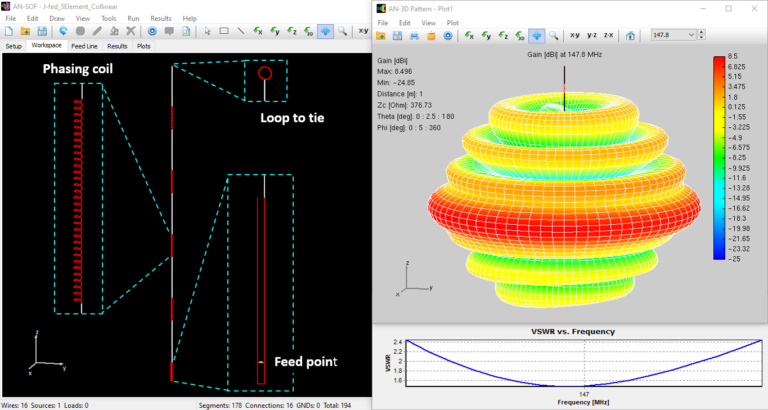Open Run menu in AN-SOF
The width and height of the screenshot is (768, 410).
[133, 18]
